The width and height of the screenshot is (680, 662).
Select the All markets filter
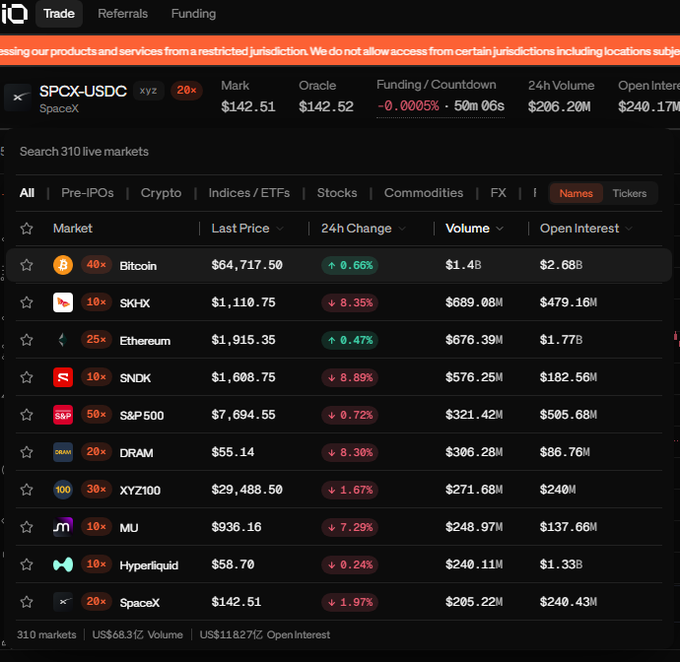pyautogui.click(x=27, y=193)
